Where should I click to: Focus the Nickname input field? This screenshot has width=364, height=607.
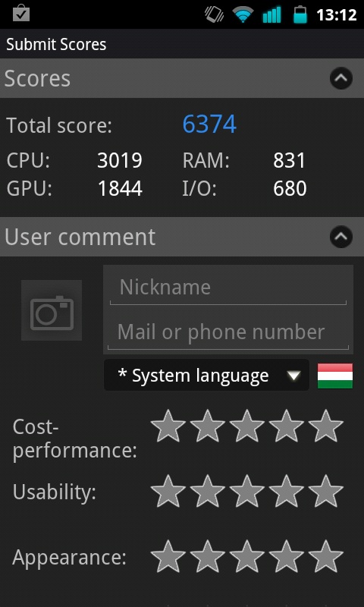(x=228, y=288)
